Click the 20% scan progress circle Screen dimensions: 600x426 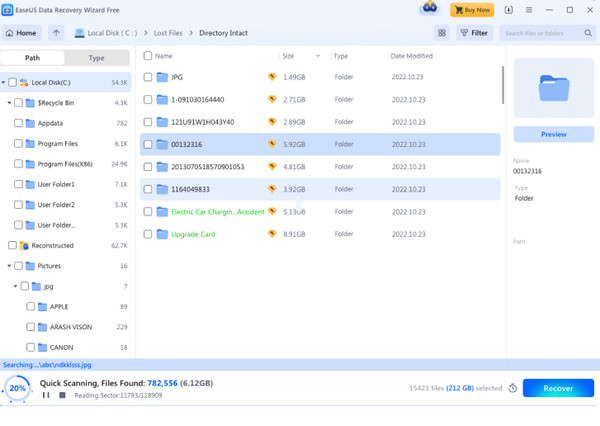(x=17, y=388)
